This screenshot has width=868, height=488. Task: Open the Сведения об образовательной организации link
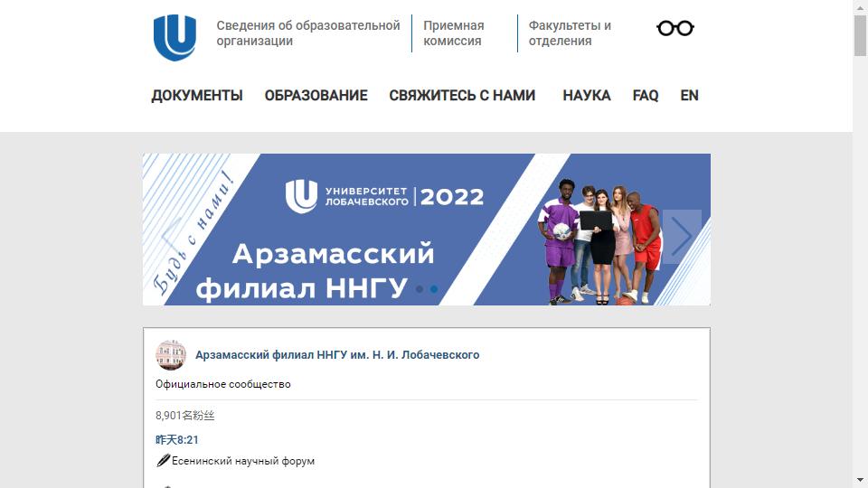click(307, 33)
